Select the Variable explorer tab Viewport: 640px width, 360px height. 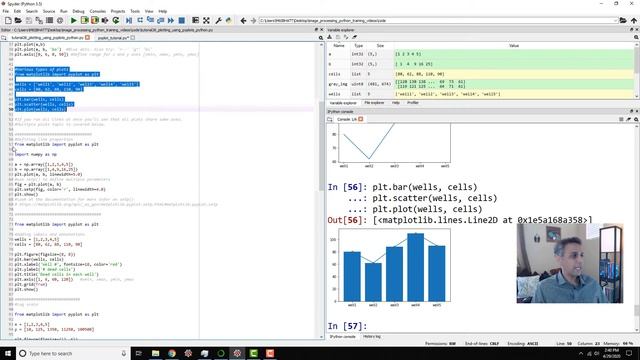[343, 103]
